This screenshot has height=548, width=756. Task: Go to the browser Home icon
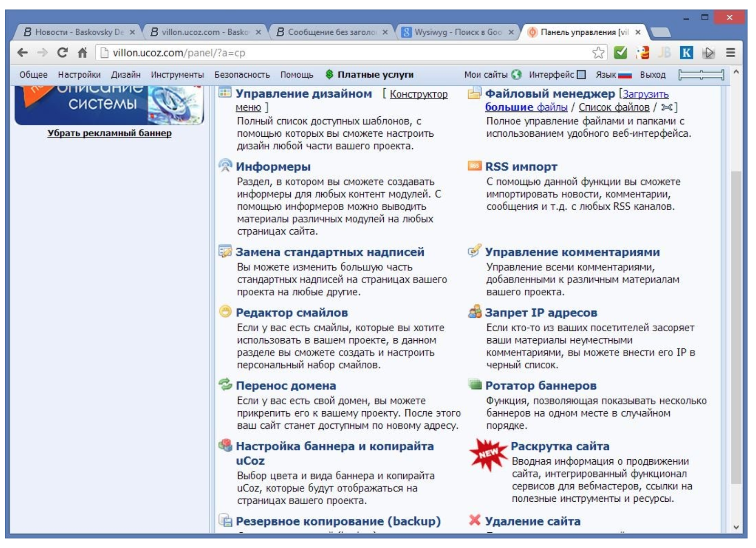[82, 52]
